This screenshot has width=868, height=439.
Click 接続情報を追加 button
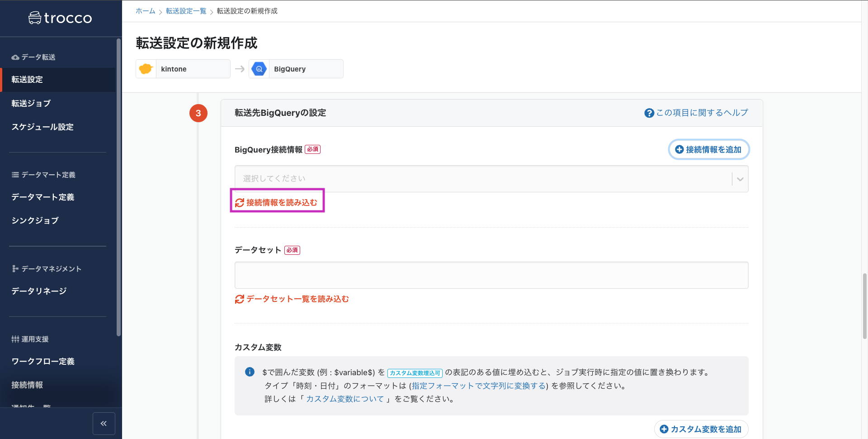pyautogui.click(x=708, y=149)
